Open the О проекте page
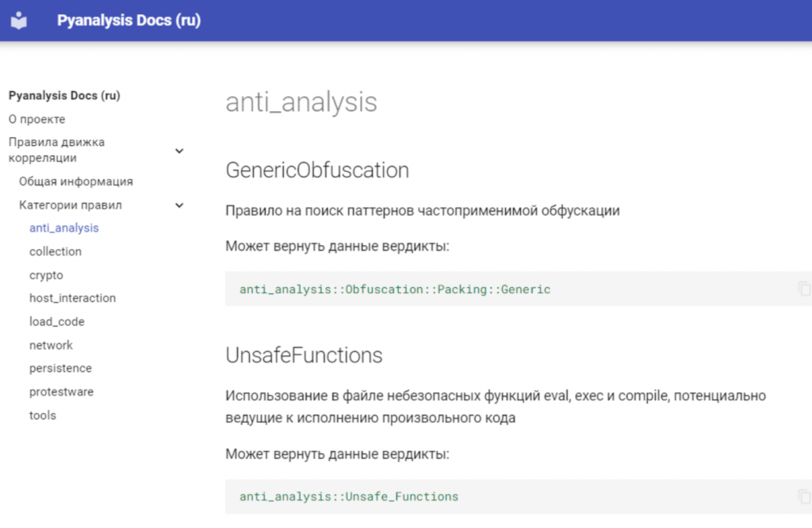 tap(36, 119)
